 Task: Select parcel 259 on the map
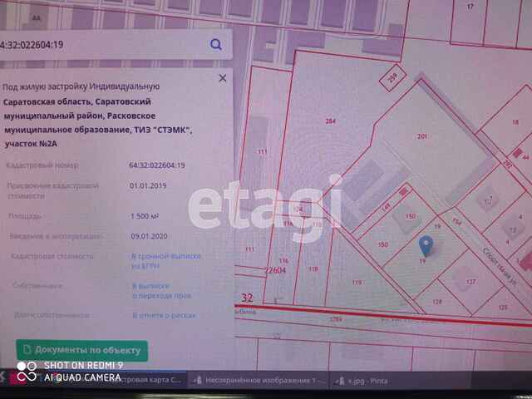392,78
